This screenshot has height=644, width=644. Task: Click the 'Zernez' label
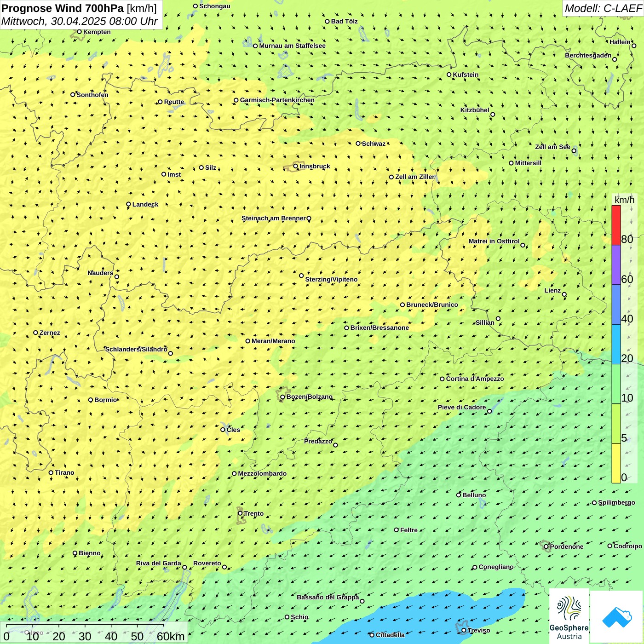50,333
